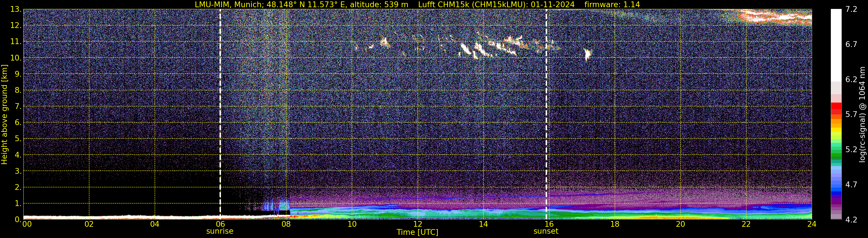Click the '5.2' colorbar tick label
This screenshot has width=868, height=238.
tap(851, 150)
